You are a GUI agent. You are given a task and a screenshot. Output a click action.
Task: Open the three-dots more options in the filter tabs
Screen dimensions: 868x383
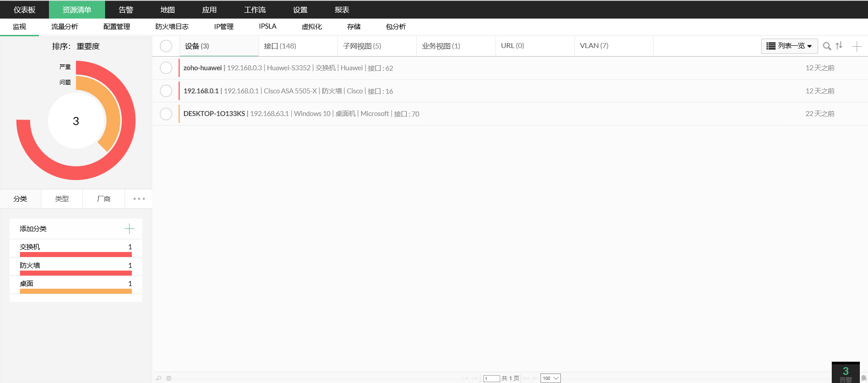click(x=139, y=199)
